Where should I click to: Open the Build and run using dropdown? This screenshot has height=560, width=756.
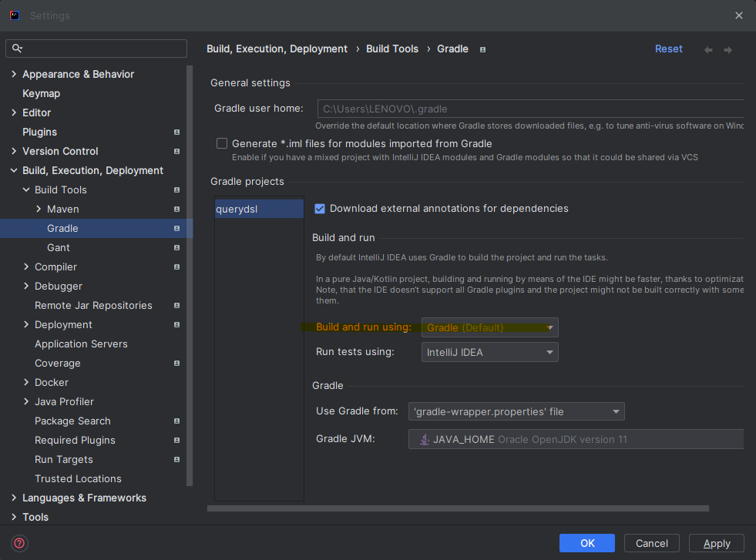coord(490,327)
